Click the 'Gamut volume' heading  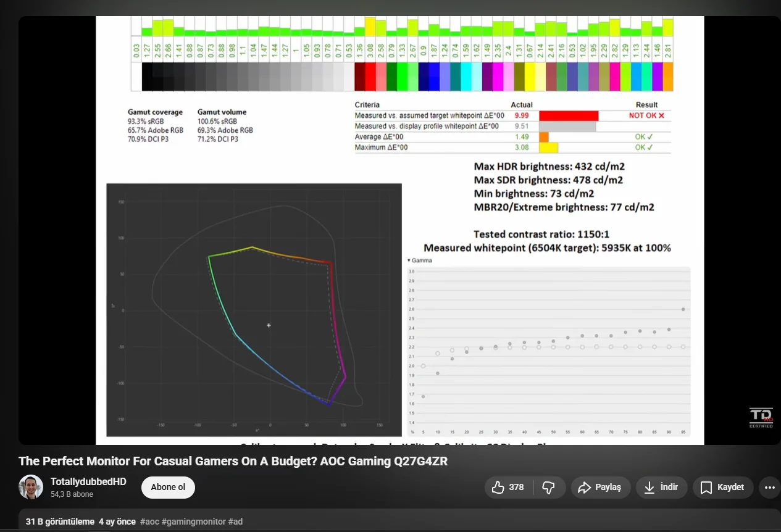pyautogui.click(x=222, y=112)
